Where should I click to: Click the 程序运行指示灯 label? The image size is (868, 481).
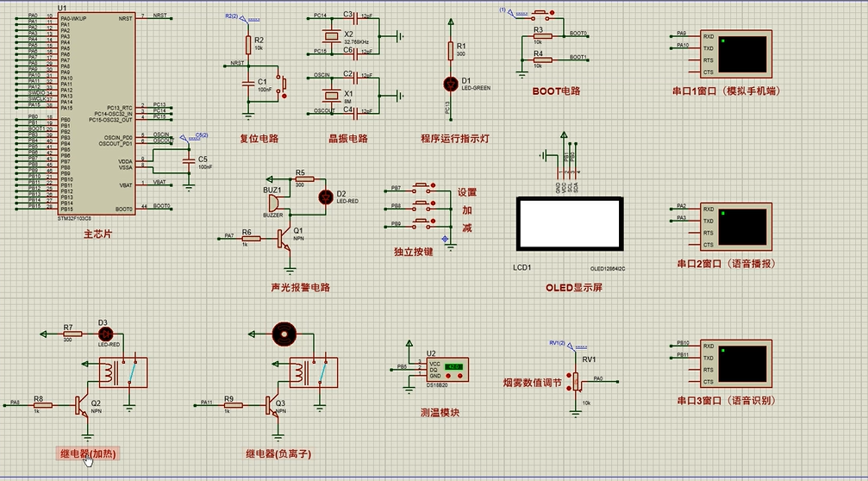click(455, 139)
